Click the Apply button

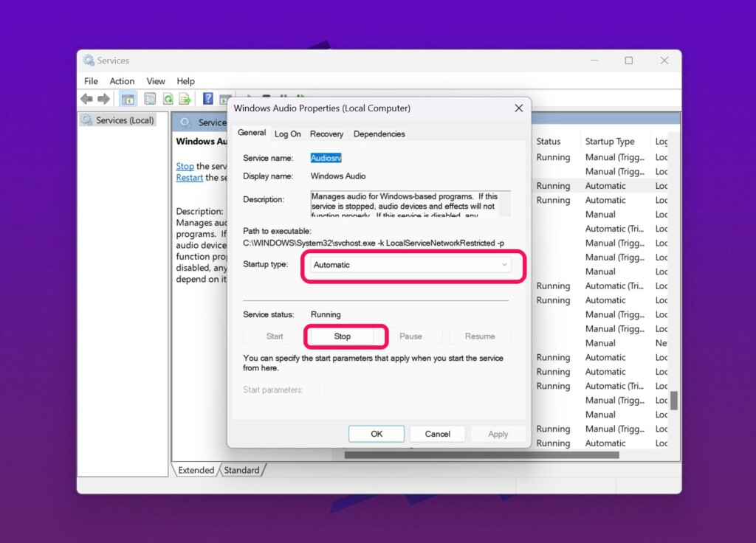pos(498,434)
